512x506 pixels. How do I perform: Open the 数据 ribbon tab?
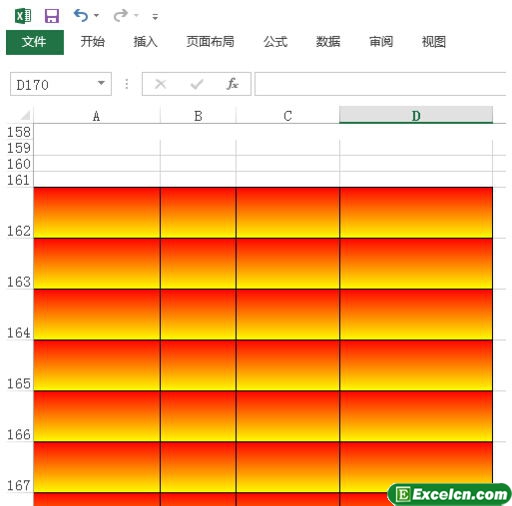[328, 42]
